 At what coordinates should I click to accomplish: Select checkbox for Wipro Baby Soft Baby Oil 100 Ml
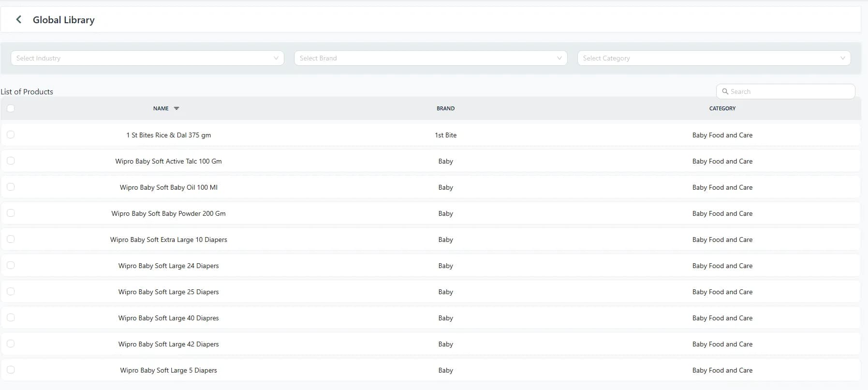point(11,187)
